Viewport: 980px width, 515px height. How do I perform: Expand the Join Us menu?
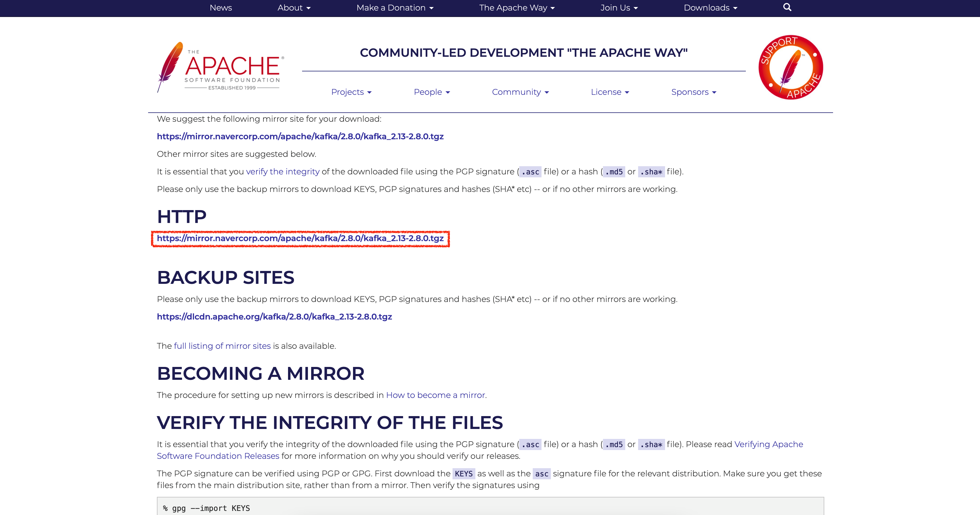619,8
